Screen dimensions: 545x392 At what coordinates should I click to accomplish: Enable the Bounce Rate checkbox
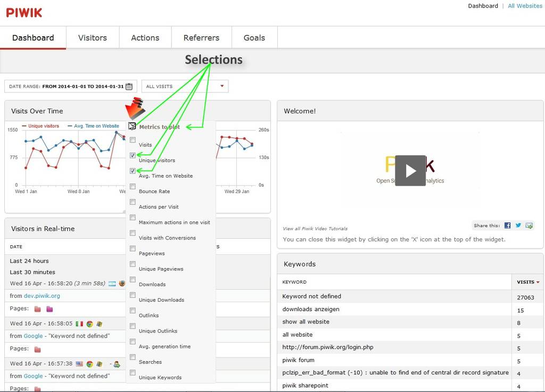(x=133, y=187)
